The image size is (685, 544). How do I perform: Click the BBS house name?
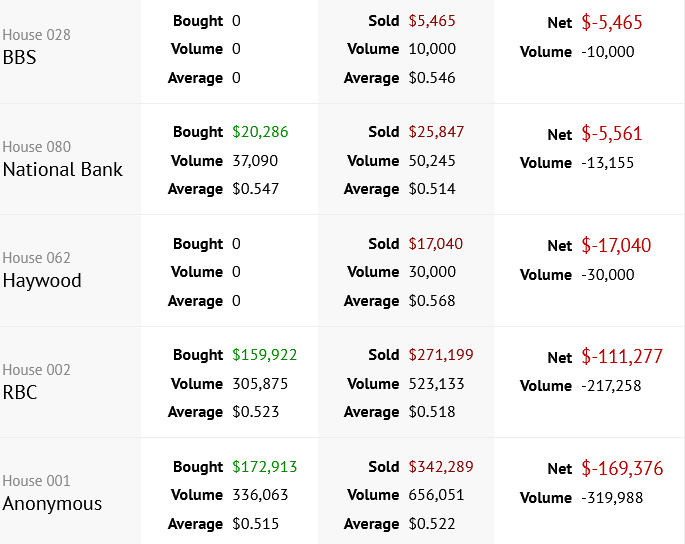click(19, 58)
